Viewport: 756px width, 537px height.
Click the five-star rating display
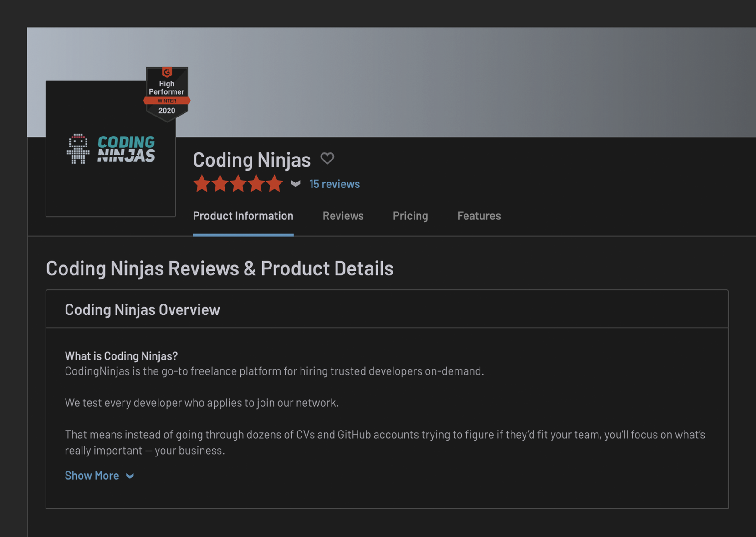(238, 184)
